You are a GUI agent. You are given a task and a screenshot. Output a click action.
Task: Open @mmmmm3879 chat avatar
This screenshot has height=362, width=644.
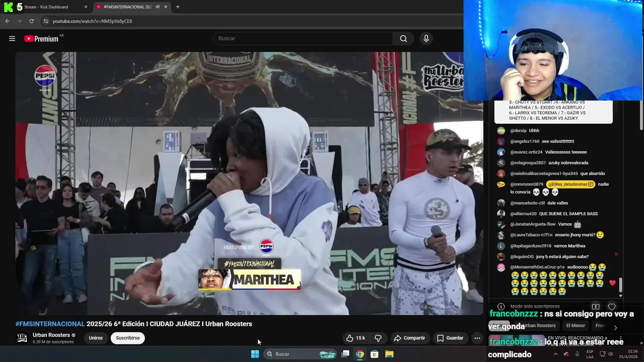coord(501,185)
